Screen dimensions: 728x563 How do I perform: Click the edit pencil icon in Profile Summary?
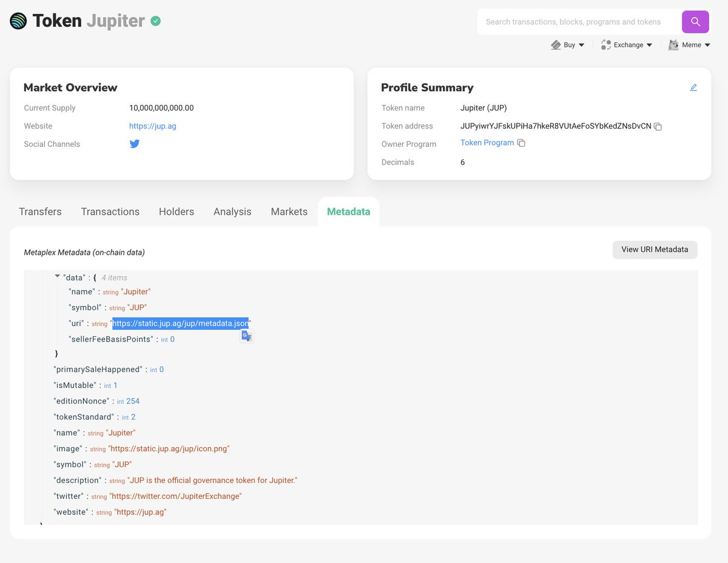pyautogui.click(x=693, y=87)
